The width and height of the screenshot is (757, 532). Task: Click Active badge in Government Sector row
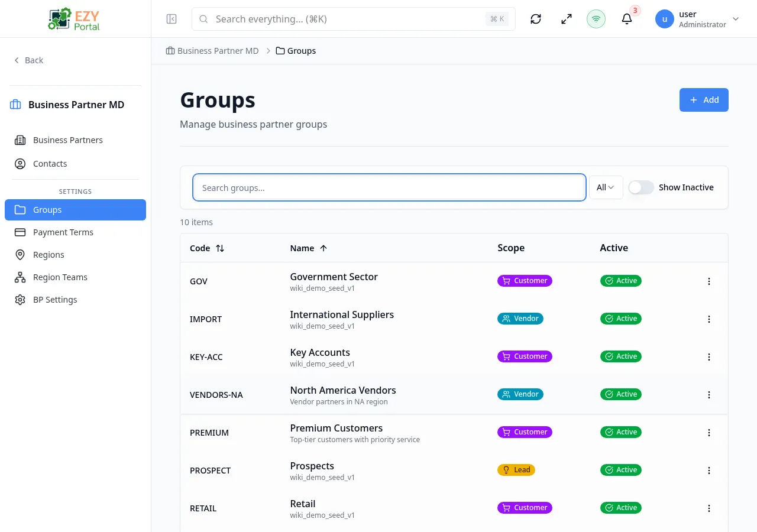click(x=620, y=281)
